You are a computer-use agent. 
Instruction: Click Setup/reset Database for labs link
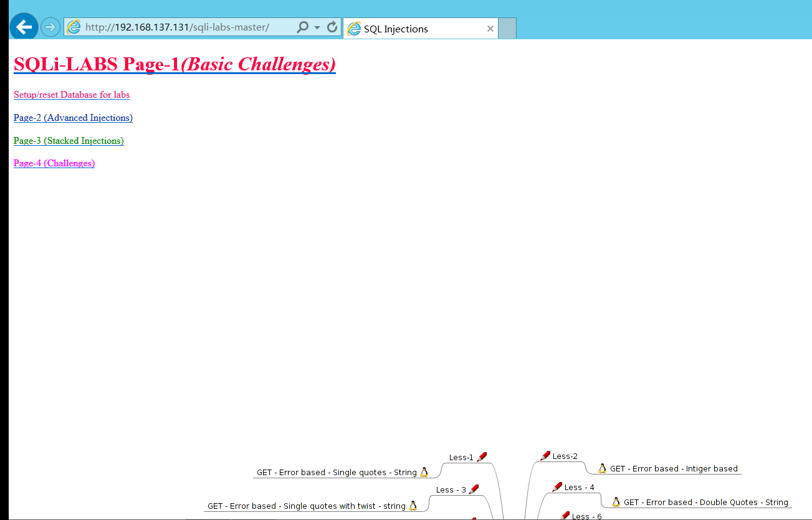pyautogui.click(x=72, y=95)
